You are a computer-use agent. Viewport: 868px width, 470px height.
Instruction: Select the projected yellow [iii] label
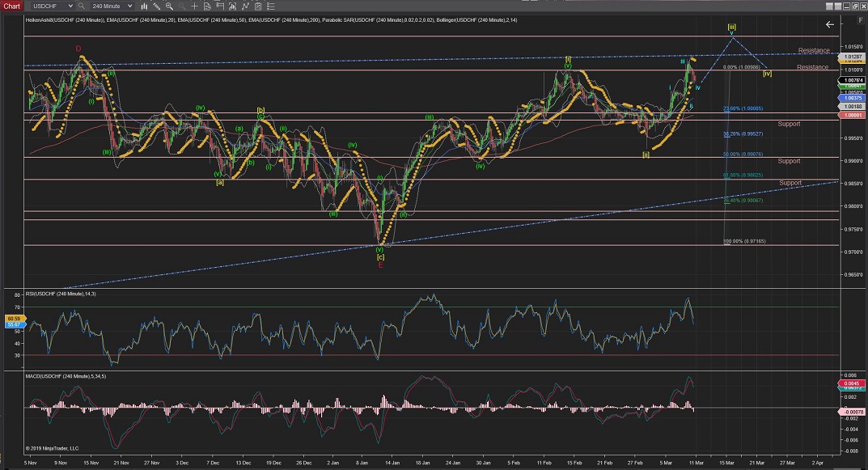(732, 27)
